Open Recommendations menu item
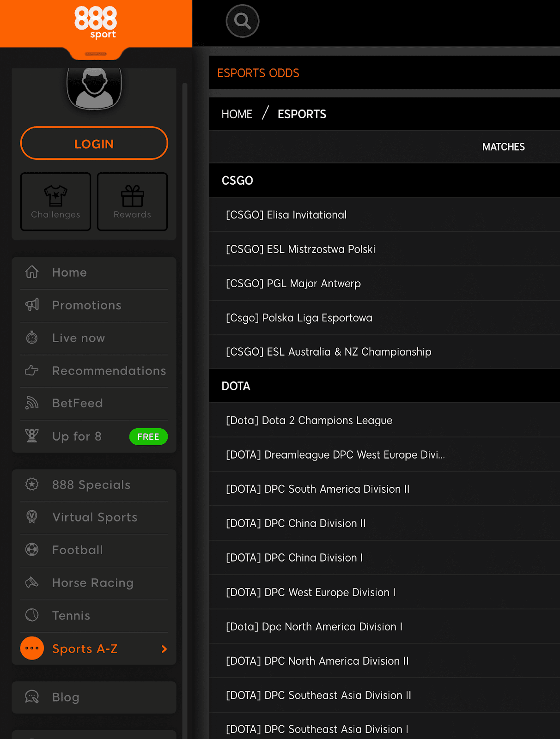Viewport: 560px width, 739px height. coord(94,371)
